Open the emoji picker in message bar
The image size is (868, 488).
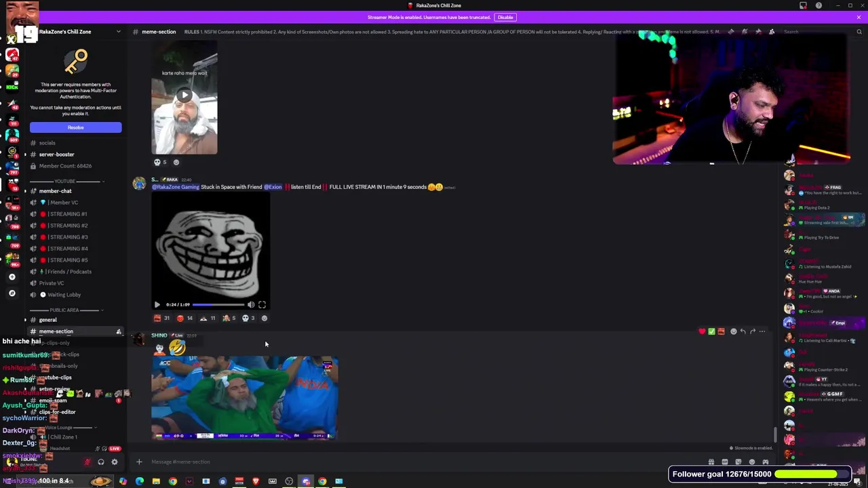click(752, 462)
